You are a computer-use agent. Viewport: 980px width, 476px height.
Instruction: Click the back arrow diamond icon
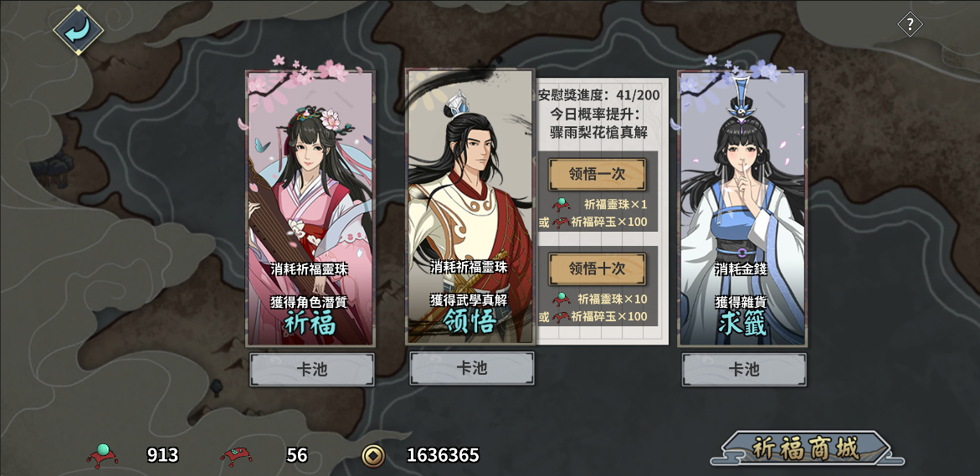[x=78, y=28]
